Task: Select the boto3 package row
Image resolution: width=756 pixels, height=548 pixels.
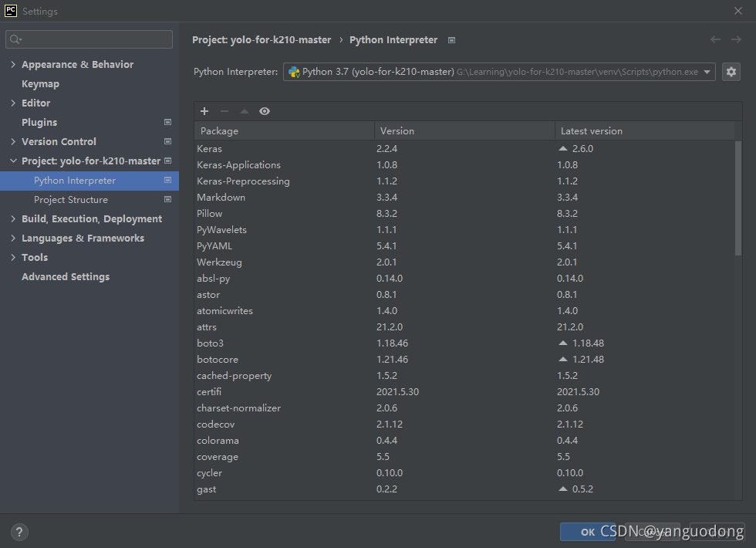Action: [x=464, y=343]
